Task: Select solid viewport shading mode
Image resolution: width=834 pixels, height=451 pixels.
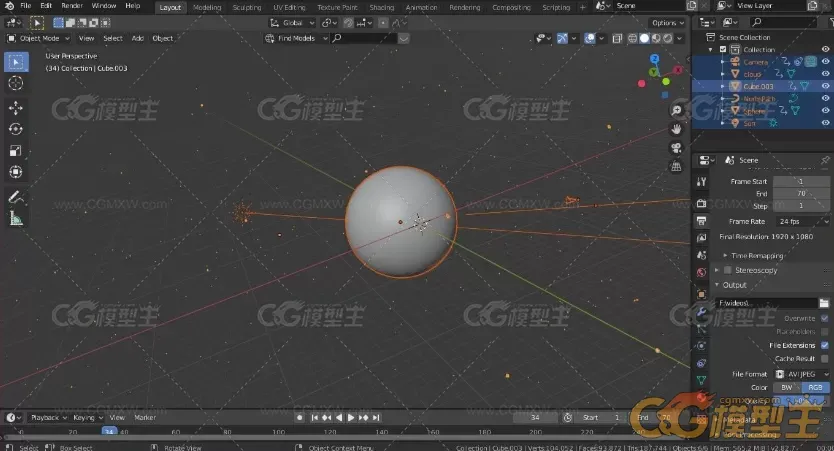Action: [644, 38]
